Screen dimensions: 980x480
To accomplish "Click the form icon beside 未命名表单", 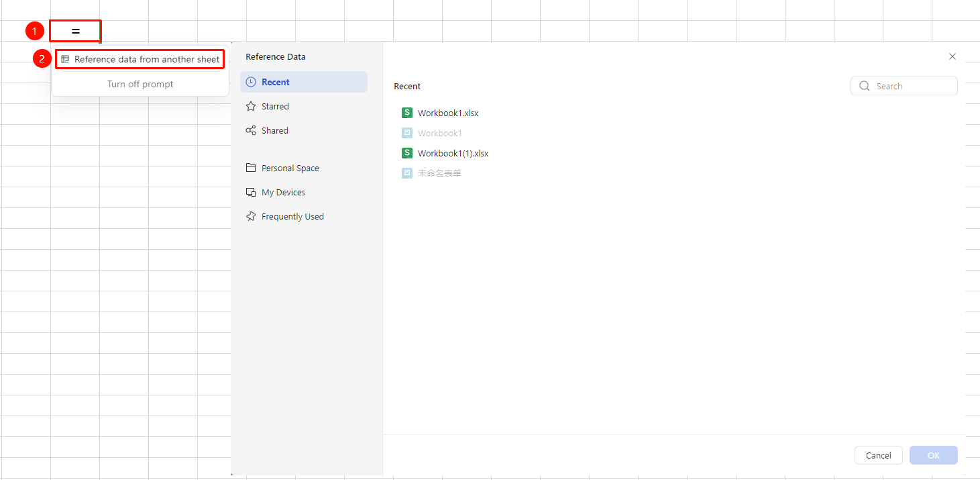I will (x=406, y=173).
